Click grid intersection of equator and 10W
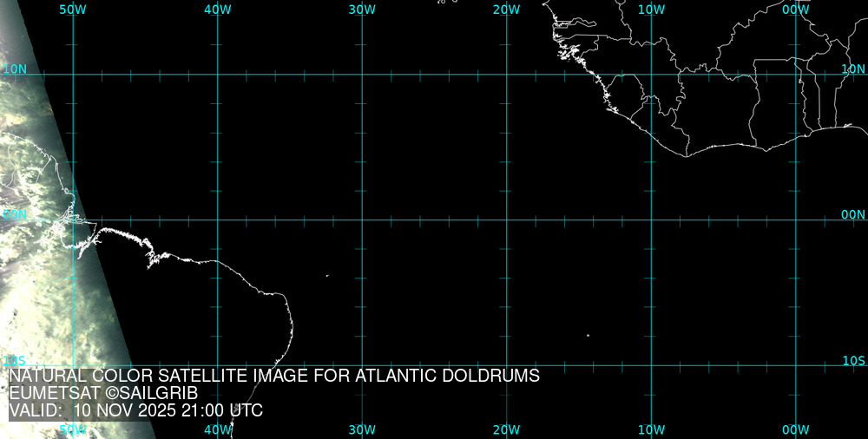Screen dimensions: 868x439 [651, 219]
